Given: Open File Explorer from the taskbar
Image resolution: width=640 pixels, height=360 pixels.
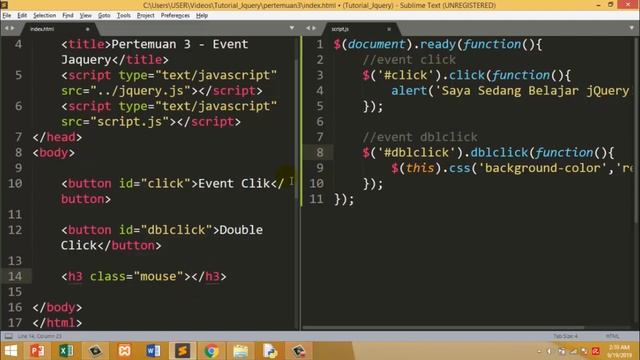Looking at the screenshot, I should [240, 351].
